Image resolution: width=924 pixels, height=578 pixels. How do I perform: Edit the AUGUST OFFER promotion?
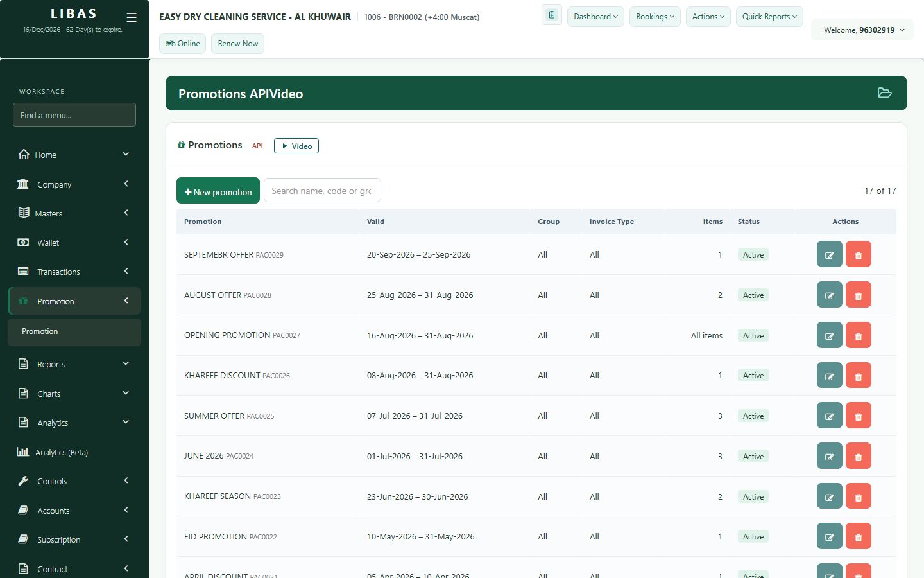[830, 295]
